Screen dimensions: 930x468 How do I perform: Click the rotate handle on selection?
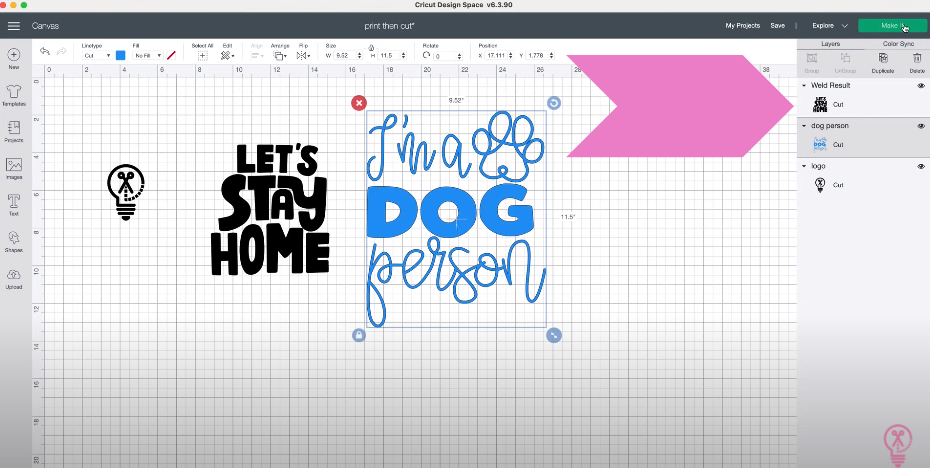point(553,103)
